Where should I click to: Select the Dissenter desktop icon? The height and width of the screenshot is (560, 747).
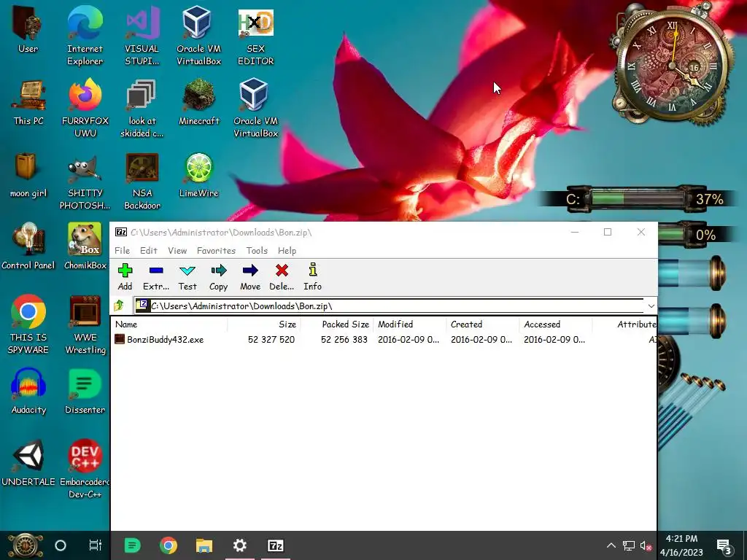point(85,391)
